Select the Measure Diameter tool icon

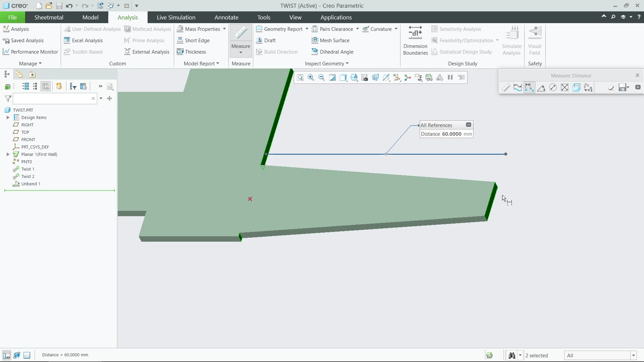click(553, 88)
